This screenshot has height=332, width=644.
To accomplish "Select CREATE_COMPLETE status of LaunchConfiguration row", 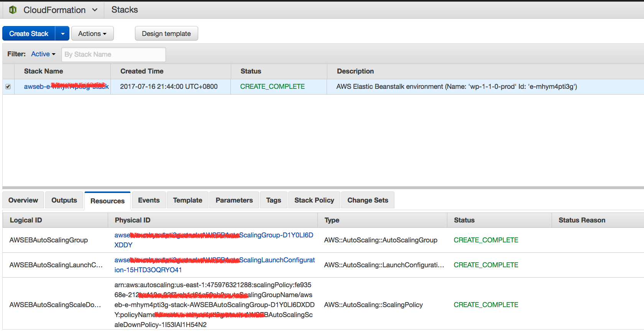I will pos(486,265).
